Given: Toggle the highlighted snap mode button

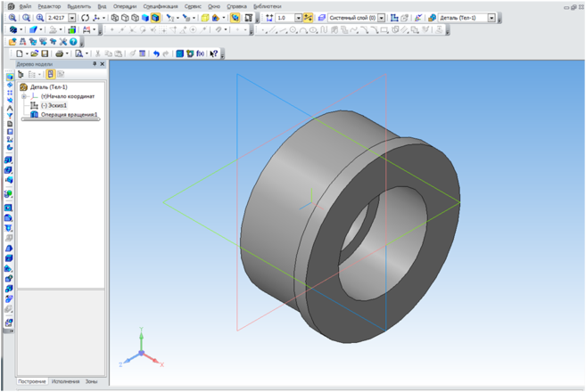Looking at the screenshot, I should [308, 18].
